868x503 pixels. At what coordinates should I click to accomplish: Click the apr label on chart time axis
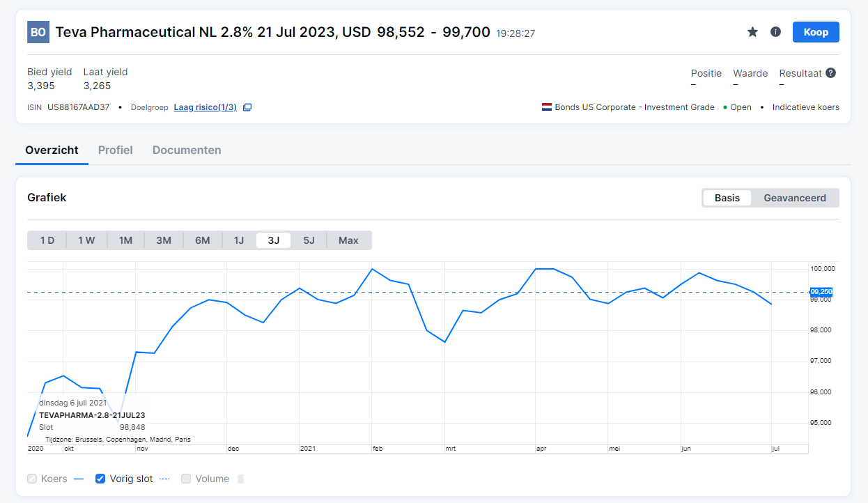(x=541, y=449)
